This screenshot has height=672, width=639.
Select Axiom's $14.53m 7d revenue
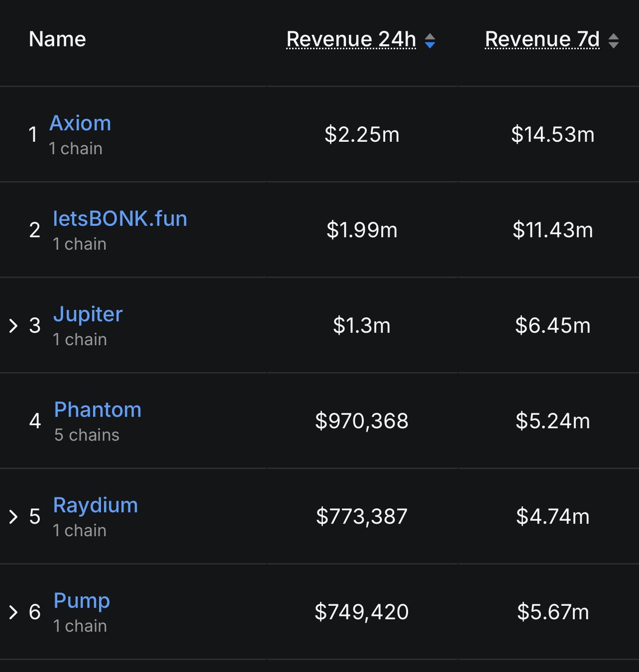pyautogui.click(x=553, y=135)
